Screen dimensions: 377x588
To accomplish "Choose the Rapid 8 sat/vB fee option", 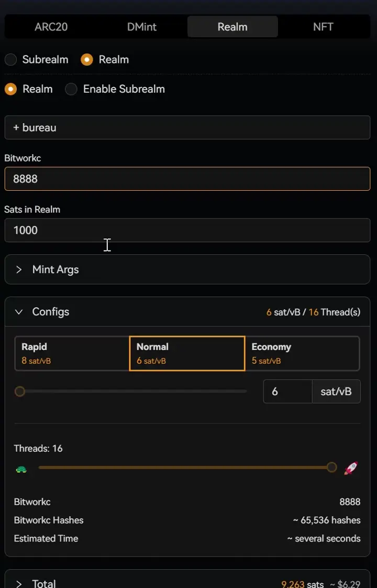I will tap(72, 353).
